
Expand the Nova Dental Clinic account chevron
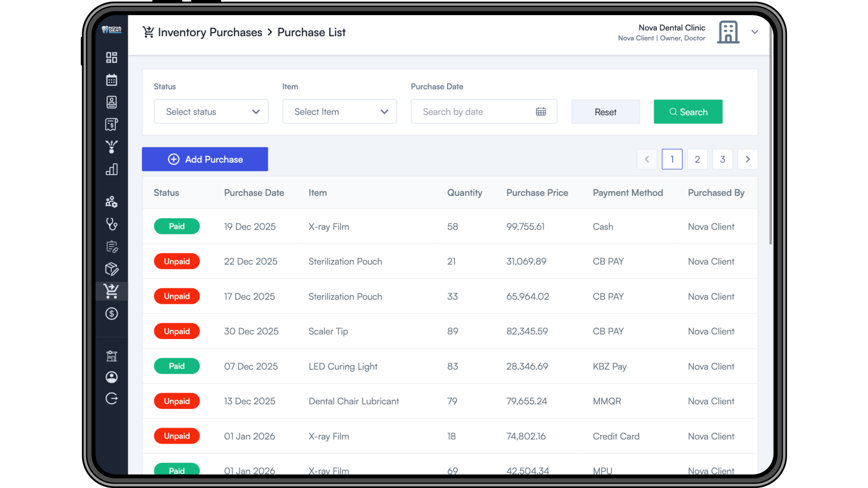[754, 32]
